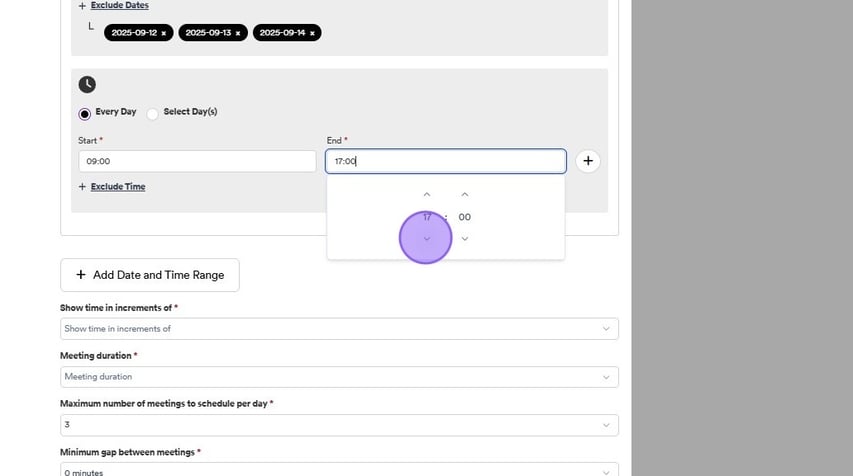Expand the Meeting duration dropdown
This screenshot has width=853, height=476.
pos(339,377)
